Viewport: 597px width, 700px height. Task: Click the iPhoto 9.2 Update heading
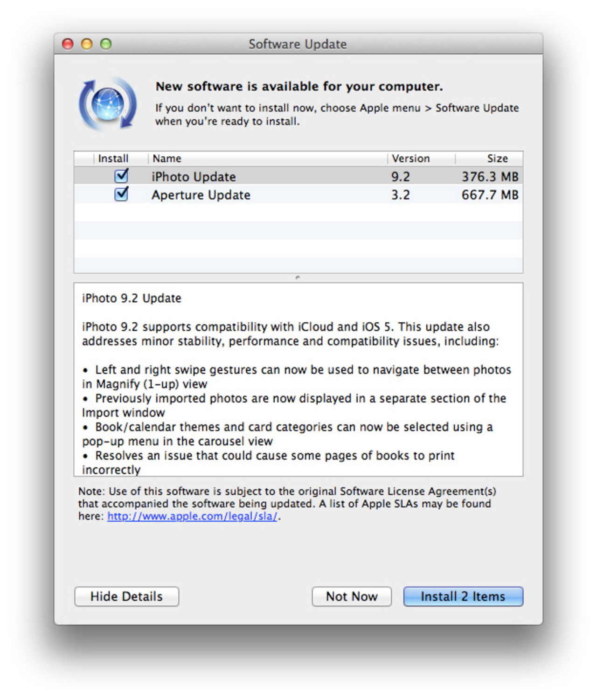(x=131, y=298)
